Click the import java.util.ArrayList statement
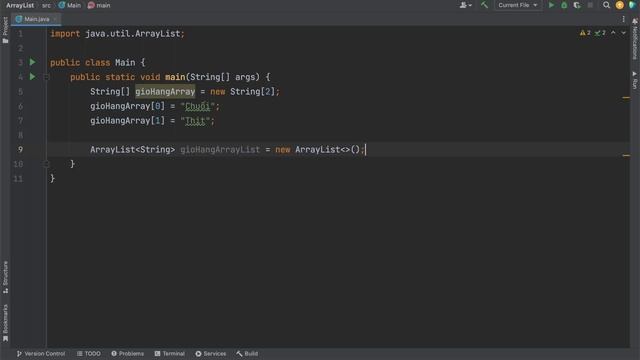The height and width of the screenshot is (360, 640). pyautogui.click(x=118, y=34)
